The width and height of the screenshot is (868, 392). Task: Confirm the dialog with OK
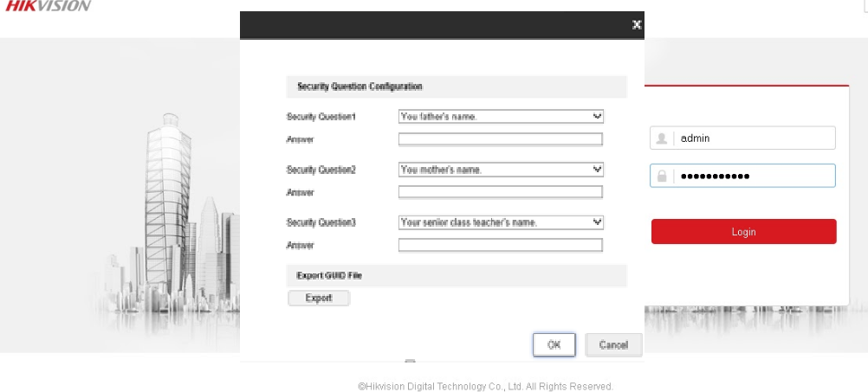[554, 345]
